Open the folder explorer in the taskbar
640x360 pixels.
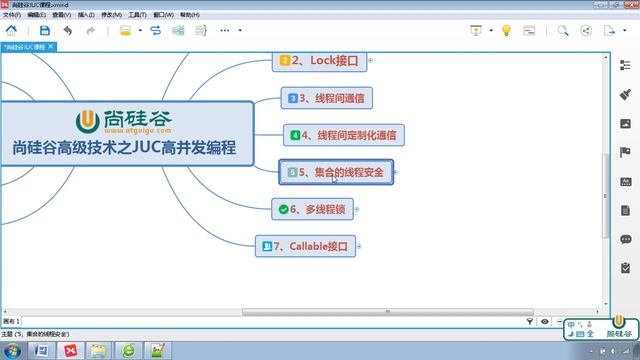click(x=98, y=351)
